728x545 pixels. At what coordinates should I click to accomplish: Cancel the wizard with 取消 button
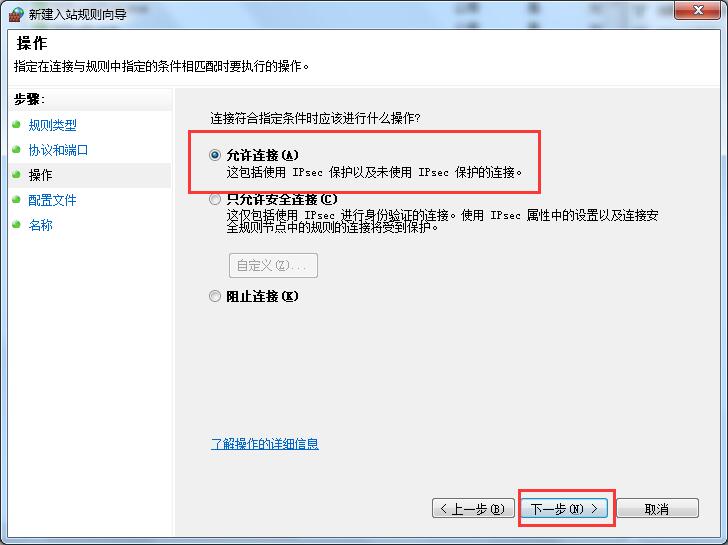657,508
